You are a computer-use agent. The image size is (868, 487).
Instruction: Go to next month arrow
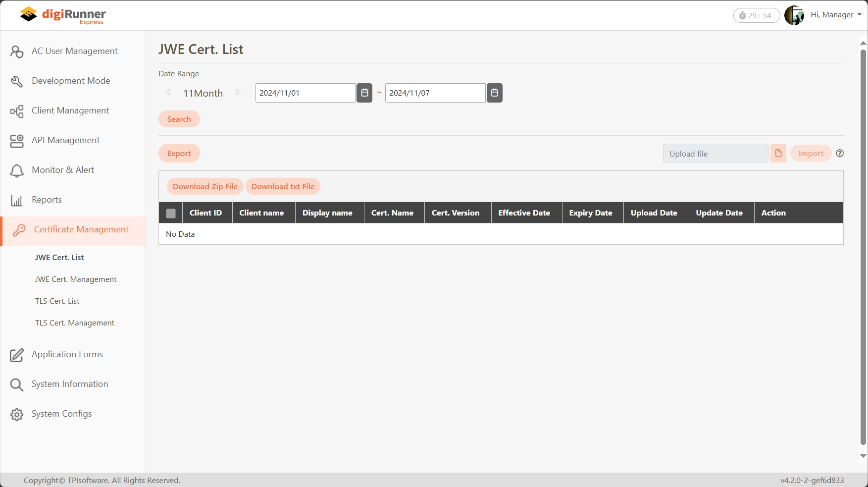(x=238, y=93)
